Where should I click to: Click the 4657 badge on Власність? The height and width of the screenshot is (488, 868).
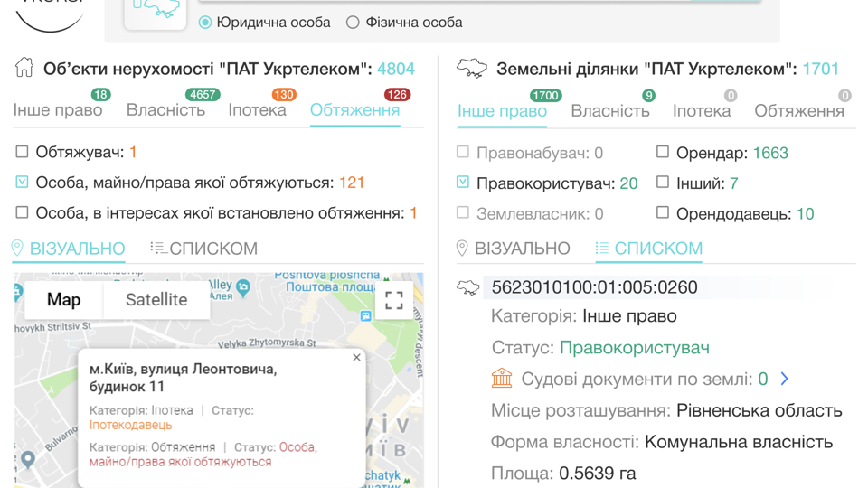point(203,95)
